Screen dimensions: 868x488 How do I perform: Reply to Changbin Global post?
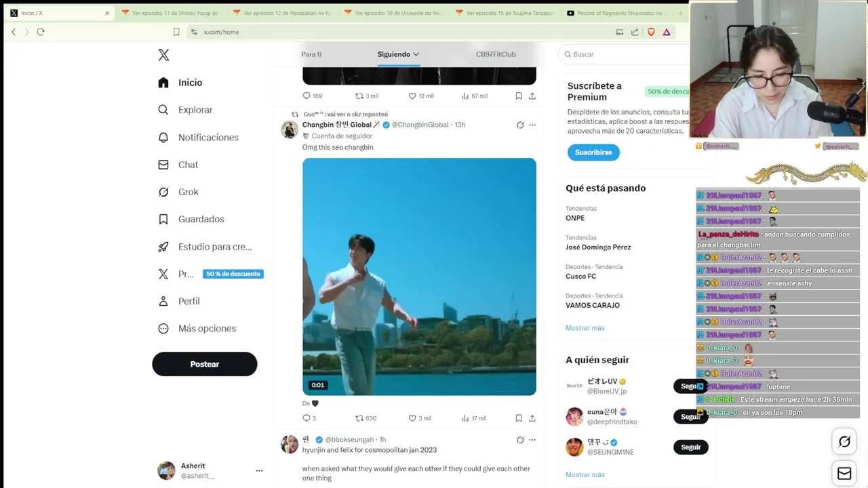pos(309,418)
